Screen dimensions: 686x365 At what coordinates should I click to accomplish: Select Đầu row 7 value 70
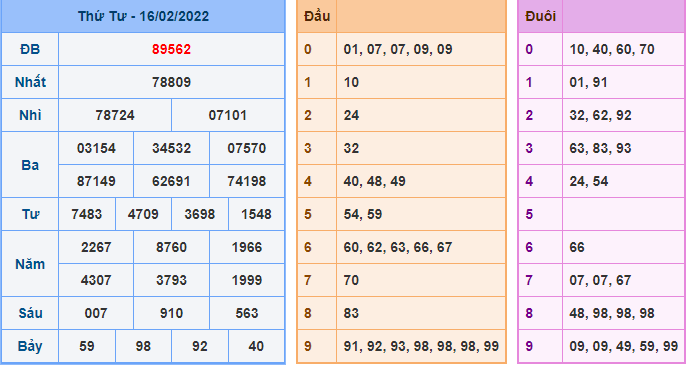351,280
